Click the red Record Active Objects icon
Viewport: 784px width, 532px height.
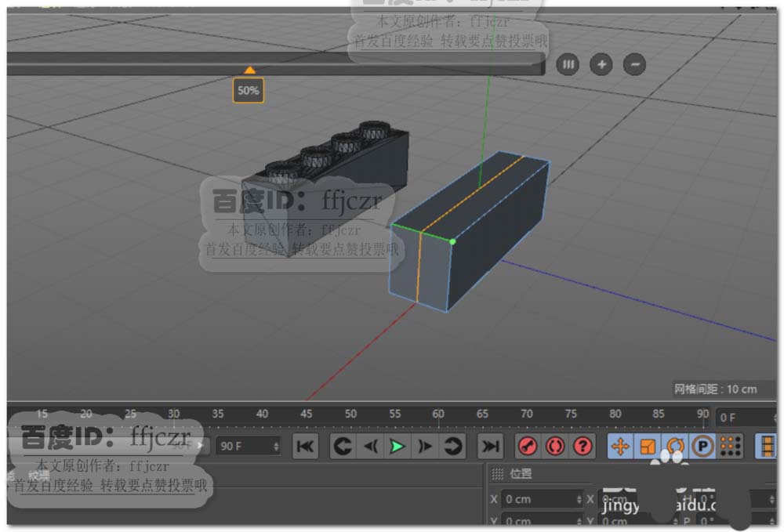[528, 446]
